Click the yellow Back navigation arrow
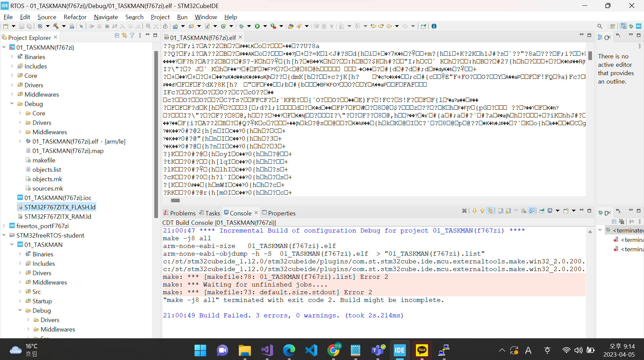Image resolution: width=644 pixels, height=360 pixels. (x=389, y=26)
